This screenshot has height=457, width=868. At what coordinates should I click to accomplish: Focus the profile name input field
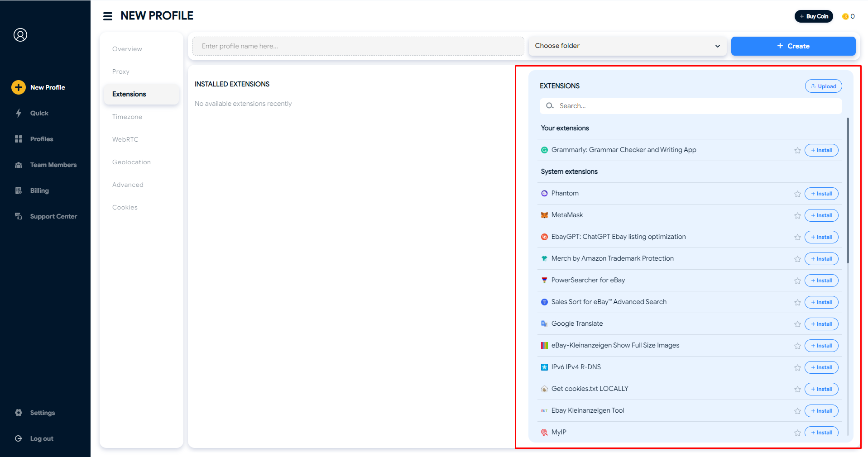point(358,46)
